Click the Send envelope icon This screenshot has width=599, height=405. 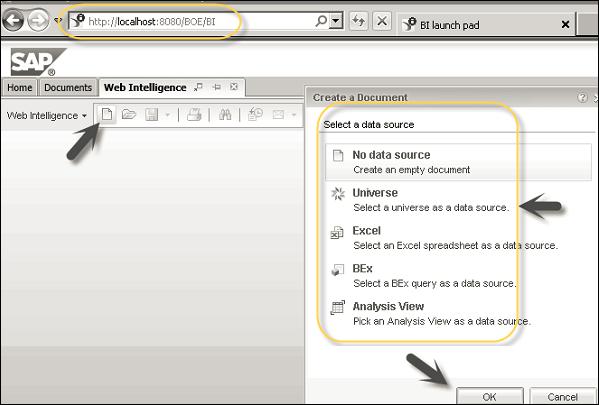coord(278,114)
